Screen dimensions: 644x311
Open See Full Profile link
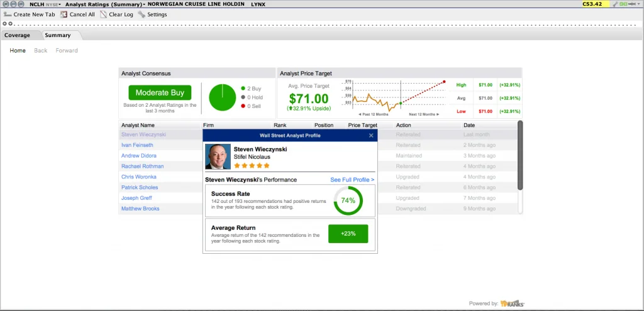[x=352, y=180]
